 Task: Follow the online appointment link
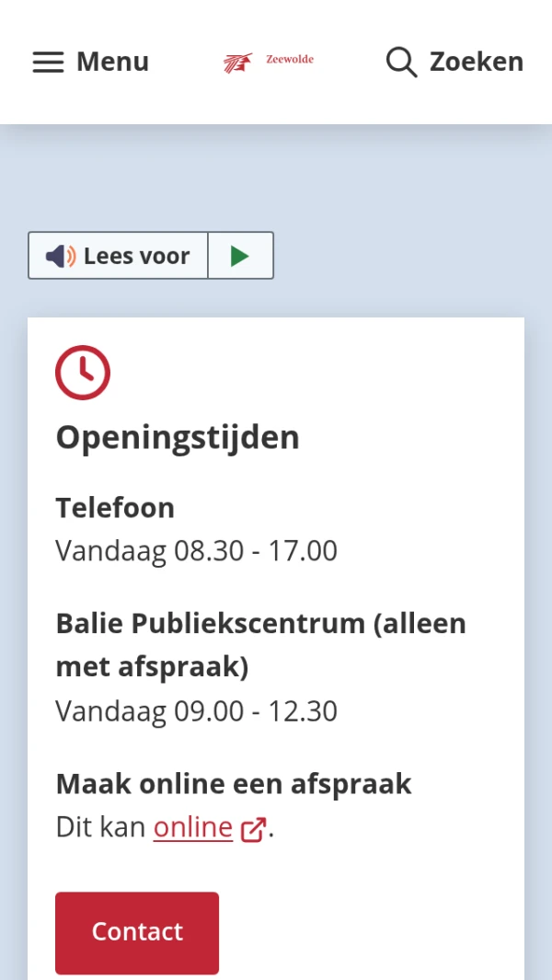[192, 828]
